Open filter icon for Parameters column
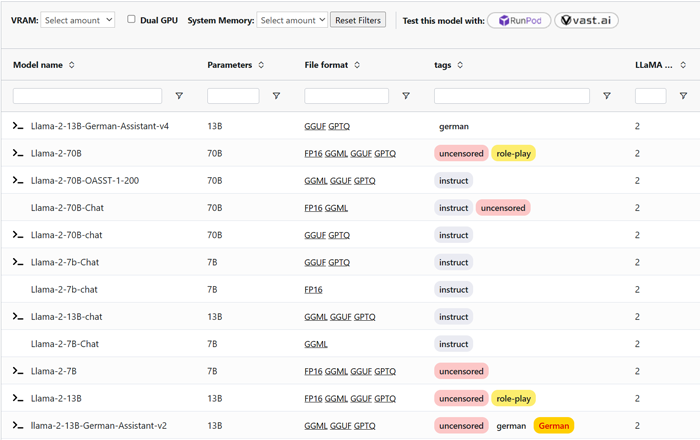The image size is (700, 440). (x=276, y=96)
